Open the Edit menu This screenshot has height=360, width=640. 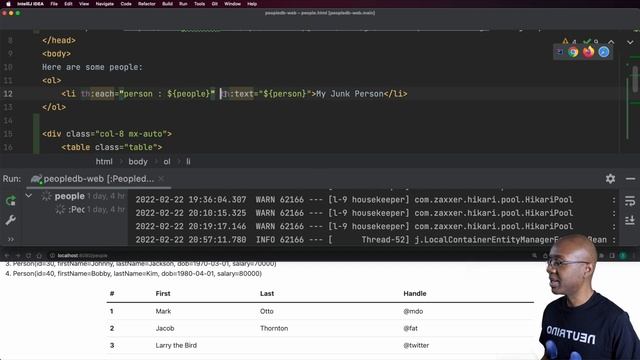click(x=68, y=4)
